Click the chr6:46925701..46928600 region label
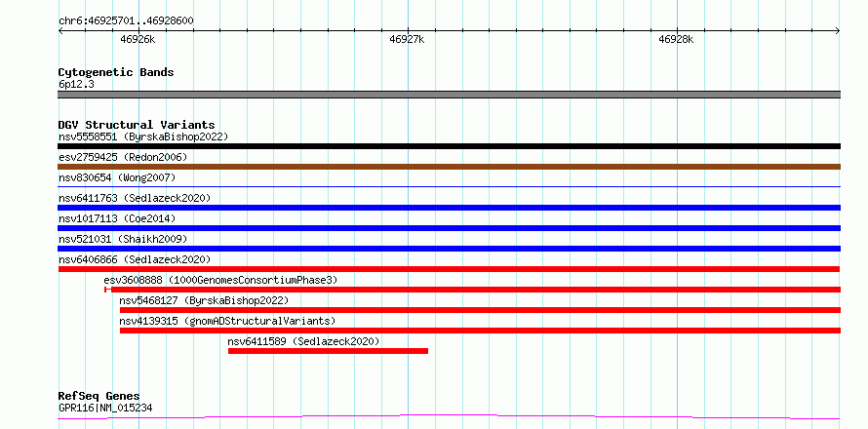 (x=126, y=21)
